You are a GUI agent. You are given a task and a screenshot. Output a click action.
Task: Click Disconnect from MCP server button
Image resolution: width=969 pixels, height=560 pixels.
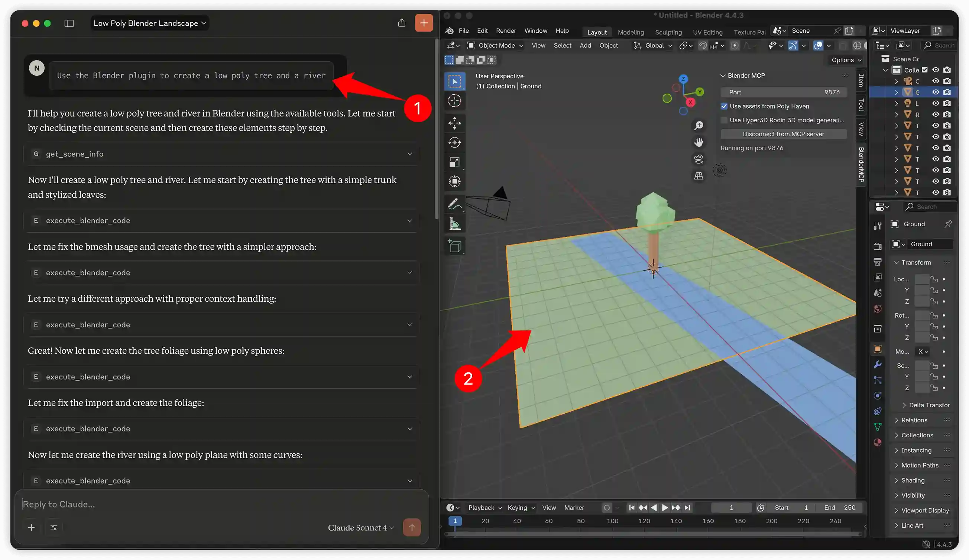click(x=783, y=134)
